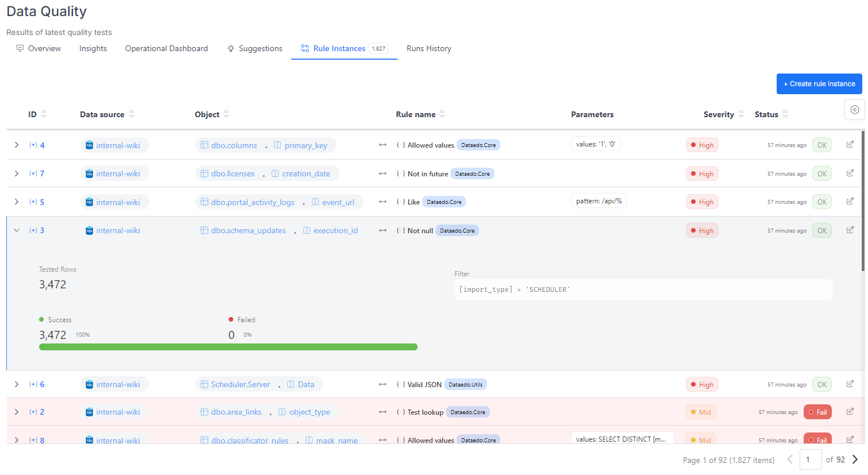
Task: Expand rule instance row 4
Action: 17,145
